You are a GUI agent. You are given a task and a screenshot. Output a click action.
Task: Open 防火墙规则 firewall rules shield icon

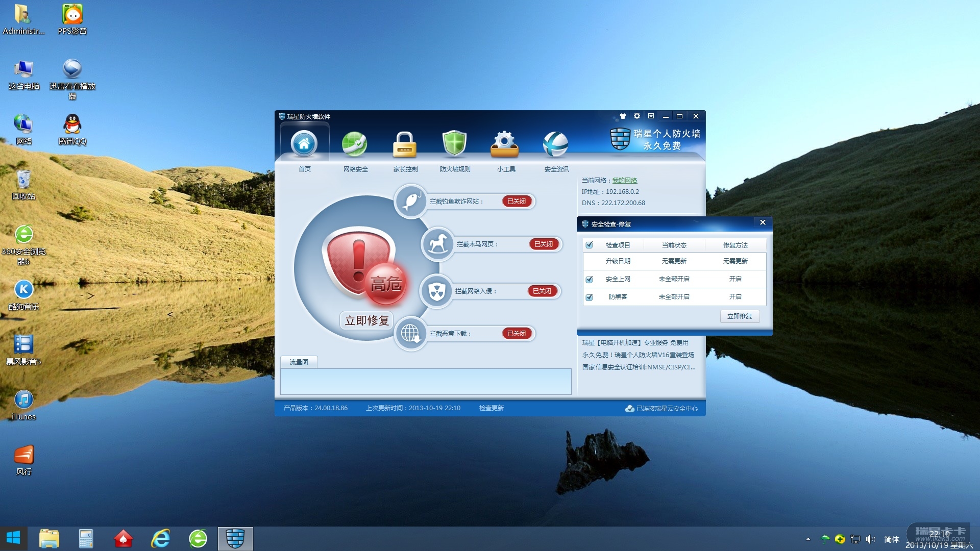coord(454,144)
